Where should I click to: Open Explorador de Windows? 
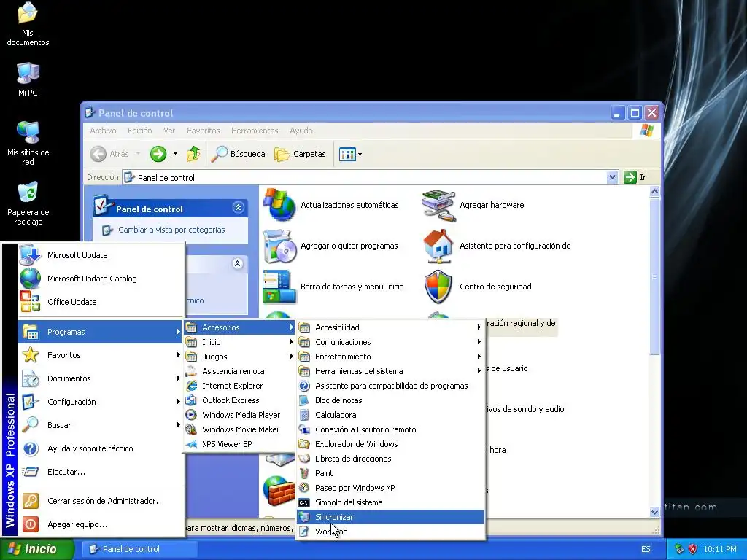tap(391, 444)
